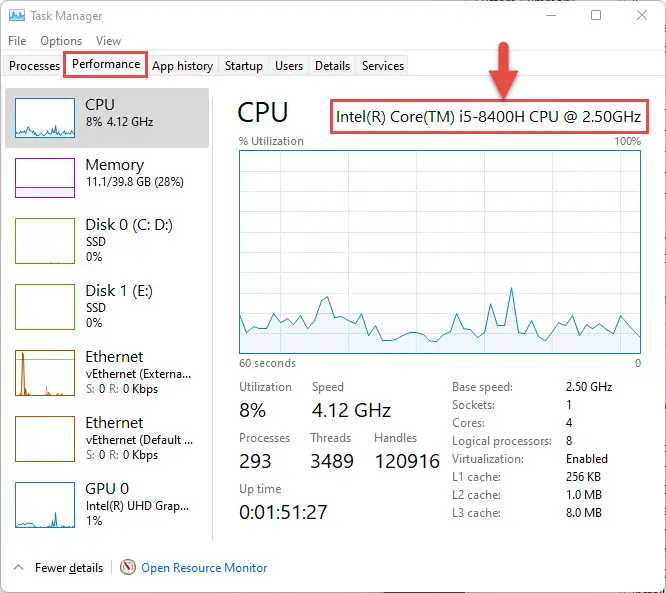This screenshot has width=666, height=593.
Task: Select the GPU 0 graph thumbnail
Action: pos(45,505)
